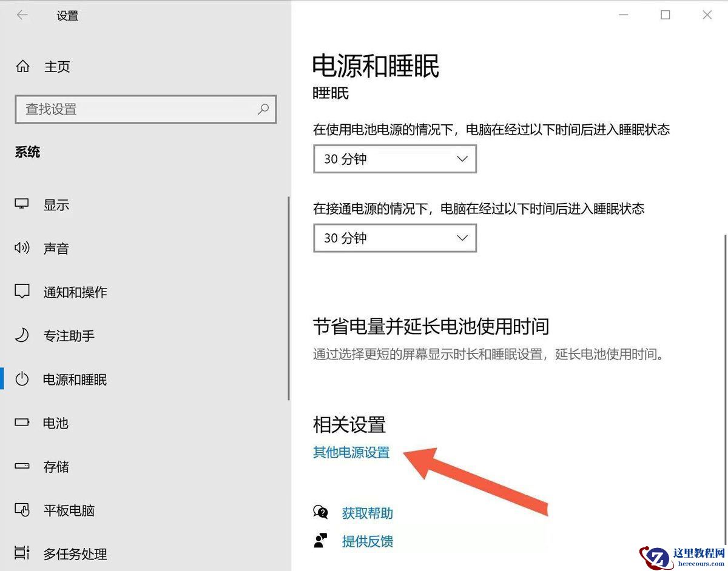Click the 声音 (Sound) speaker icon
Screen dimensions: 728x571
[x=21, y=248]
